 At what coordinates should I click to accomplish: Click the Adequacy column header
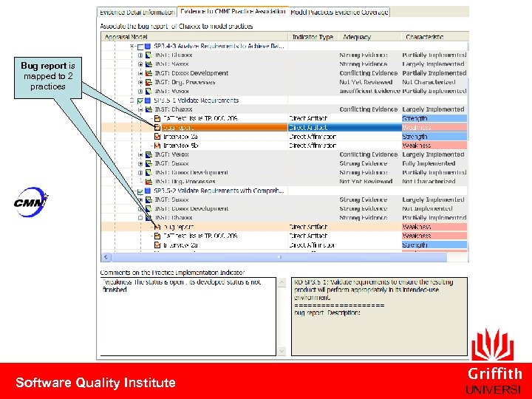[370, 37]
